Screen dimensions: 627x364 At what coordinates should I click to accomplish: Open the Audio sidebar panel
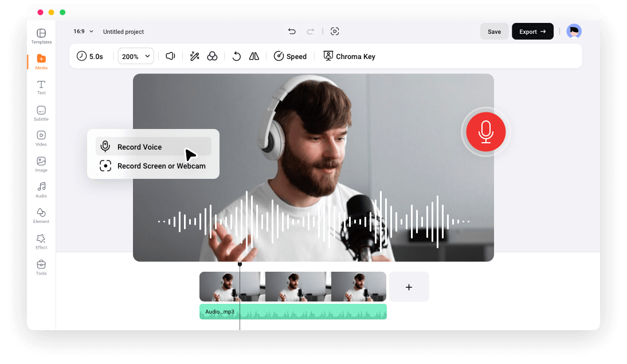coord(41,190)
